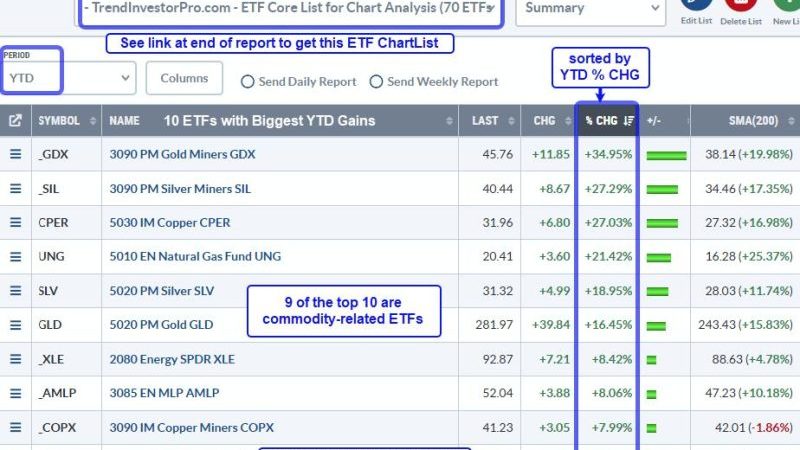The height and width of the screenshot is (450, 800).
Task: Open row menu for _AMLP
Action: [x=15, y=393]
